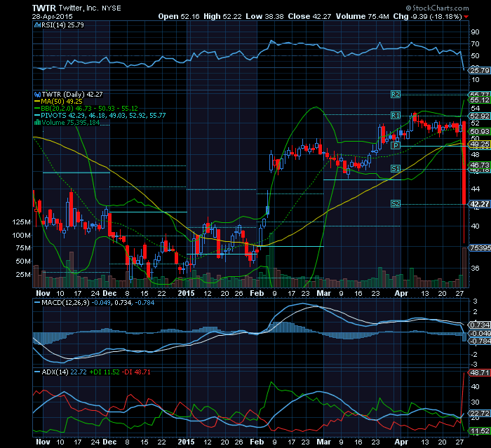Click the 50.93 price tag on right axis
This screenshot has height=448, width=491.
click(x=479, y=132)
